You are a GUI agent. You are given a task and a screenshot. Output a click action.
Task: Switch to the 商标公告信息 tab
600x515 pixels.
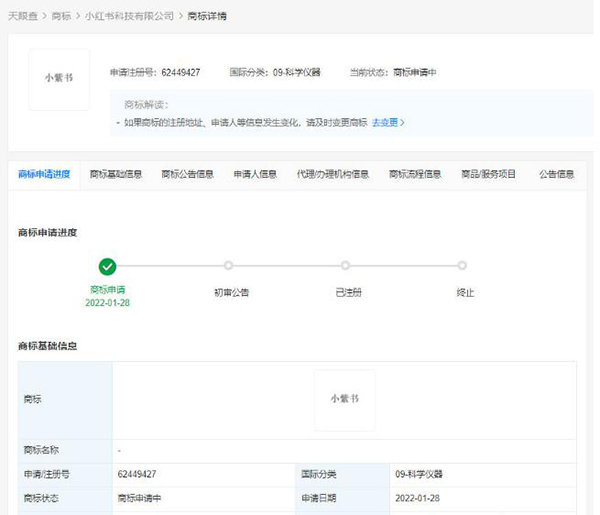(x=188, y=174)
